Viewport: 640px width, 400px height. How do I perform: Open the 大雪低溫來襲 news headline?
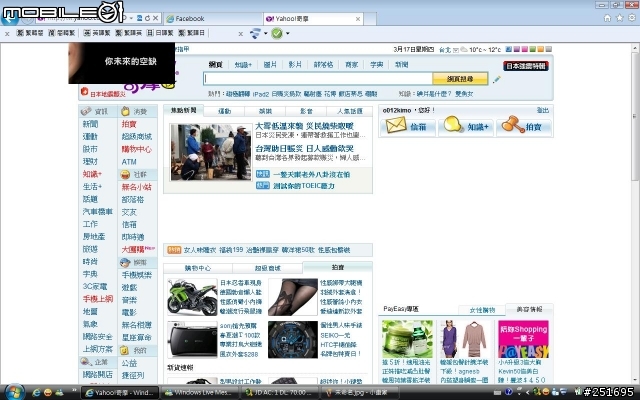304,126
